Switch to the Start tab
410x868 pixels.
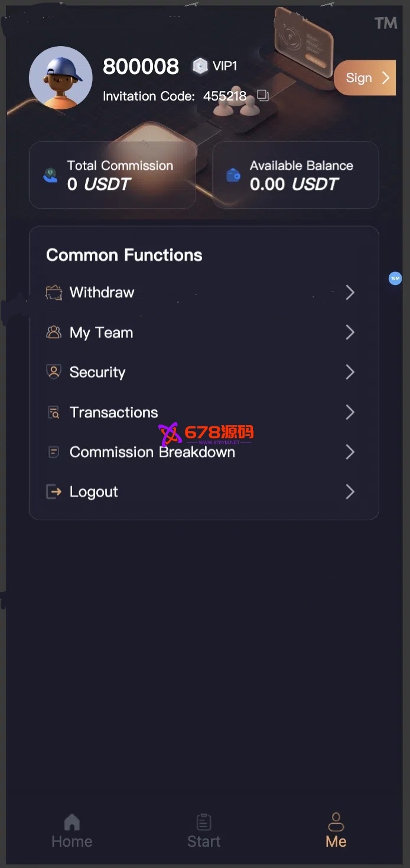204,831
